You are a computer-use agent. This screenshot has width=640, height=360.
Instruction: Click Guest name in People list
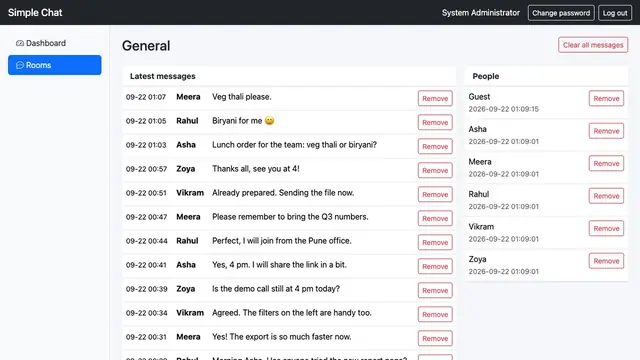point(479,97)
